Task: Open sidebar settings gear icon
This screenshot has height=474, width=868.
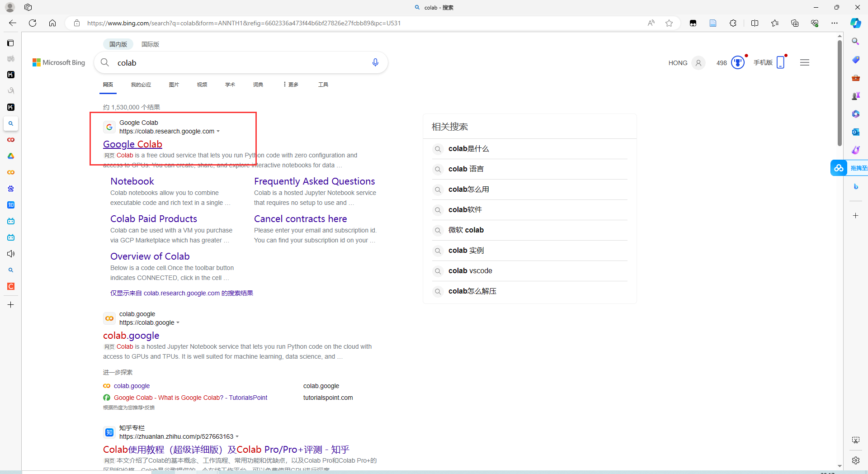Action: pyautogui.click(x=855, y=460)
